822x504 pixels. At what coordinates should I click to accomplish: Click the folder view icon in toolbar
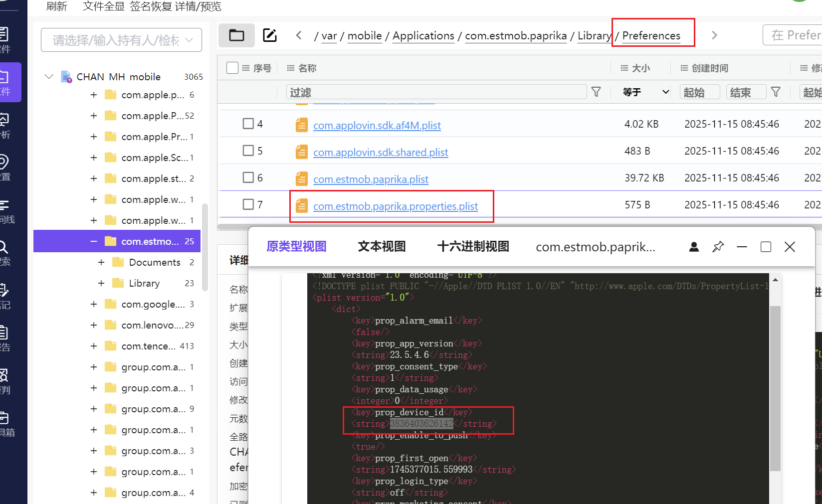click(x=236, y=35)
